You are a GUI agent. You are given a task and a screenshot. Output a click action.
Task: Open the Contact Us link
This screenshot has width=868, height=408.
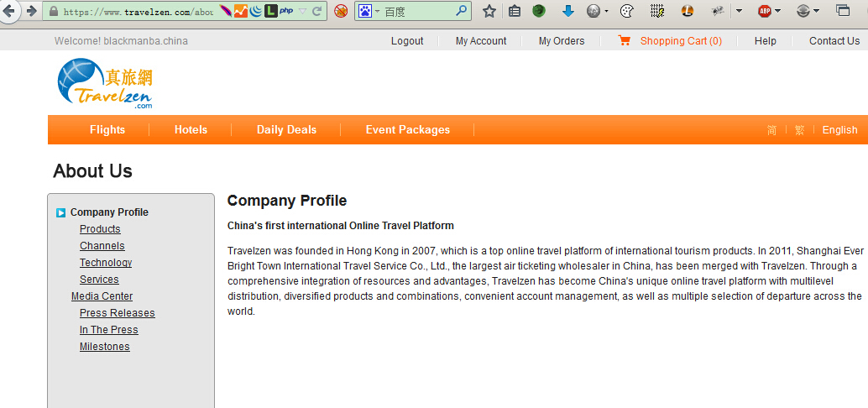834,41
